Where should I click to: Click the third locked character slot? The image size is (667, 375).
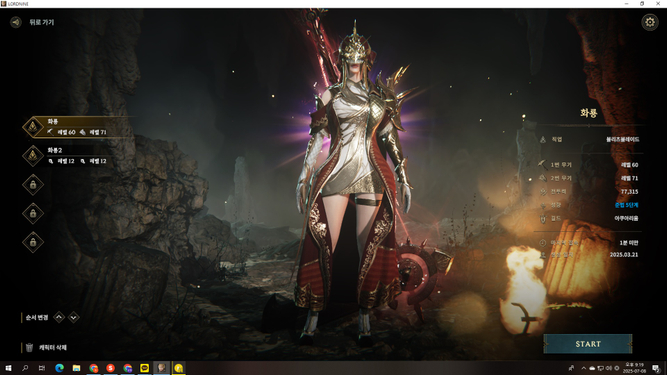pyautogui.click(x=33, y=242)
